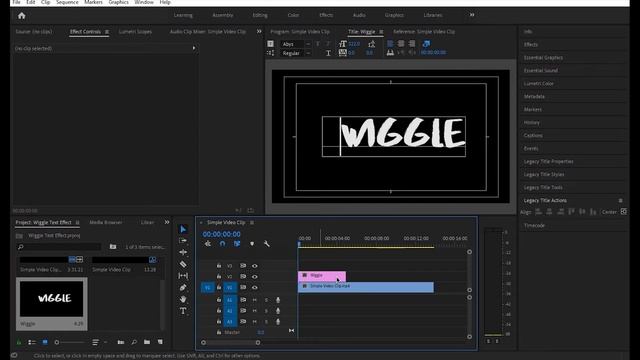The image size is (640, 360).
Task: Click the Add Marker icon in timeline
Action: tap(252, 244)
